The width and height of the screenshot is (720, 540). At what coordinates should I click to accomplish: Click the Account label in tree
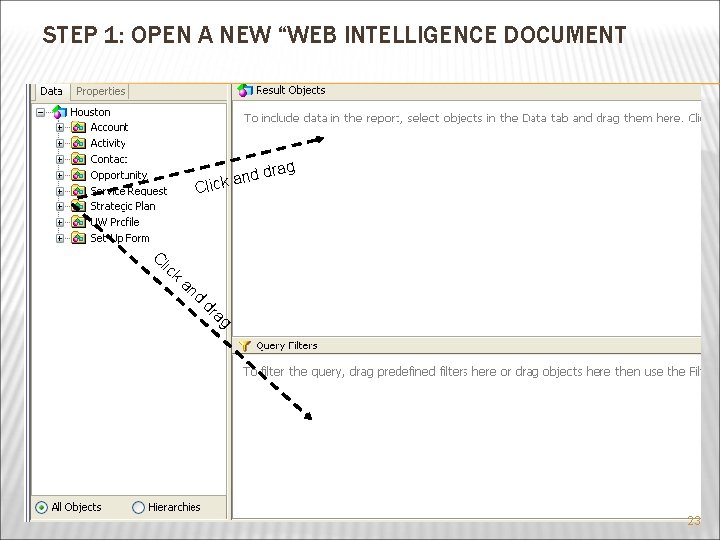pos(109,127)
